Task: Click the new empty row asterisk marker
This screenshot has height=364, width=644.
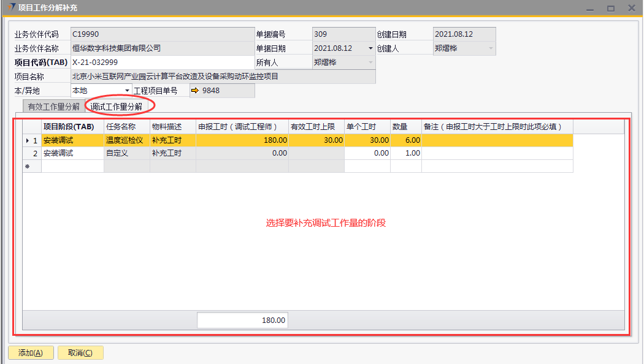Action: [x=27, y=166]
